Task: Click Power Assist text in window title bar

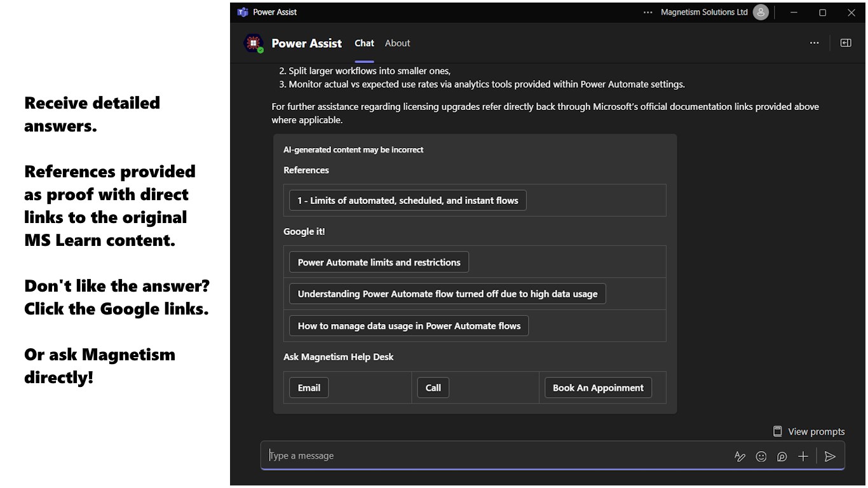Action: (x=275, y=12)
